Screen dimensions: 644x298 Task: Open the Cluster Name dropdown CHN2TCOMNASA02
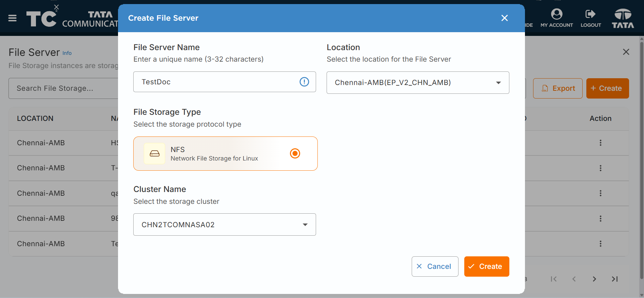(x=225, y=225)
